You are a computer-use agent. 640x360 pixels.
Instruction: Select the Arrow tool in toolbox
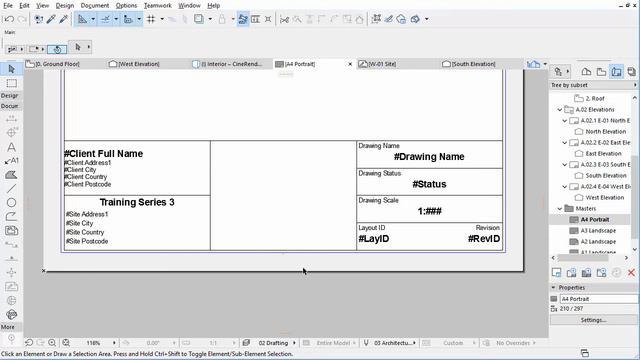tap(11, 69)
